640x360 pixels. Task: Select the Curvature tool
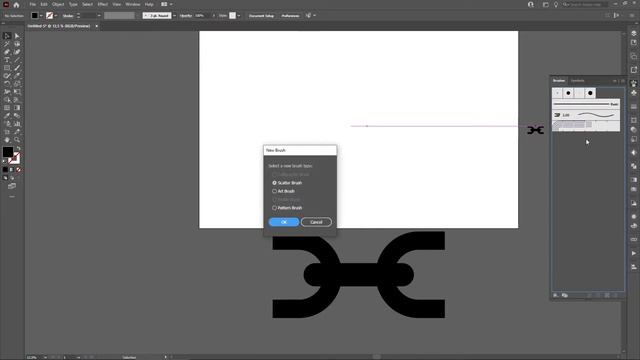pos(17,52)
